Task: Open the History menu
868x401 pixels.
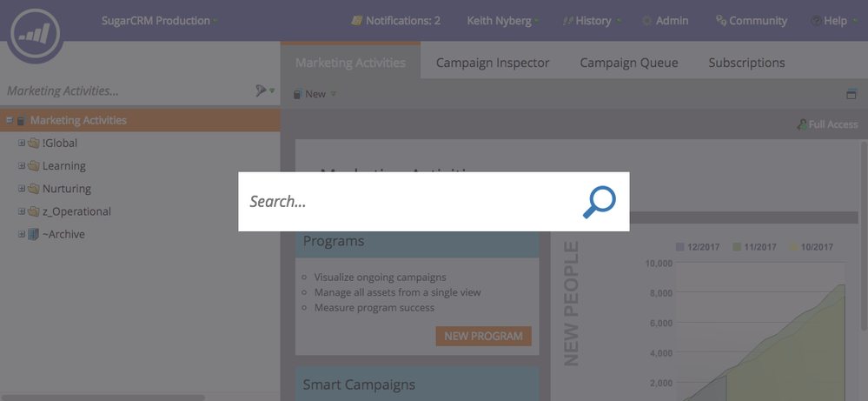Action: click(592, 21)
